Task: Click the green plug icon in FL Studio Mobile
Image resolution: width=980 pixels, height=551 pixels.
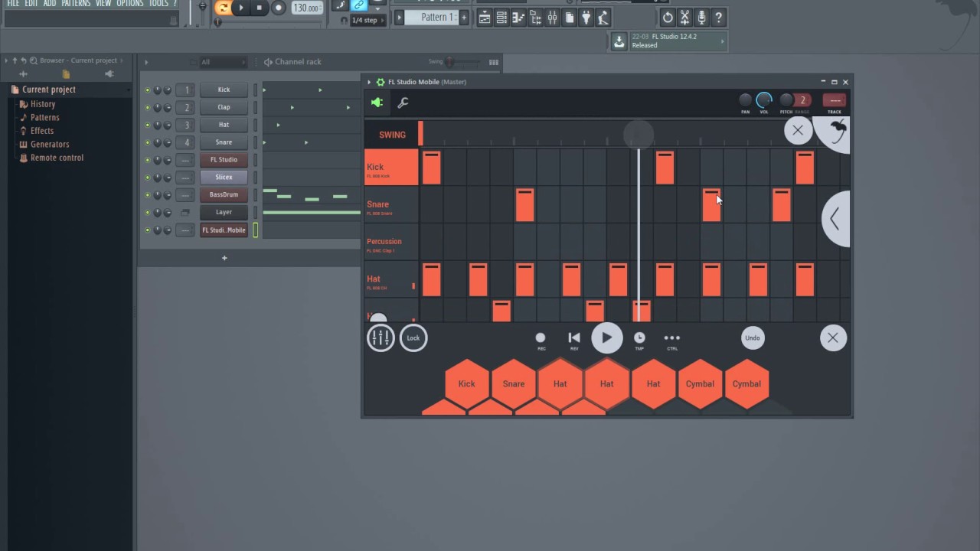Action: coord(377,103)
